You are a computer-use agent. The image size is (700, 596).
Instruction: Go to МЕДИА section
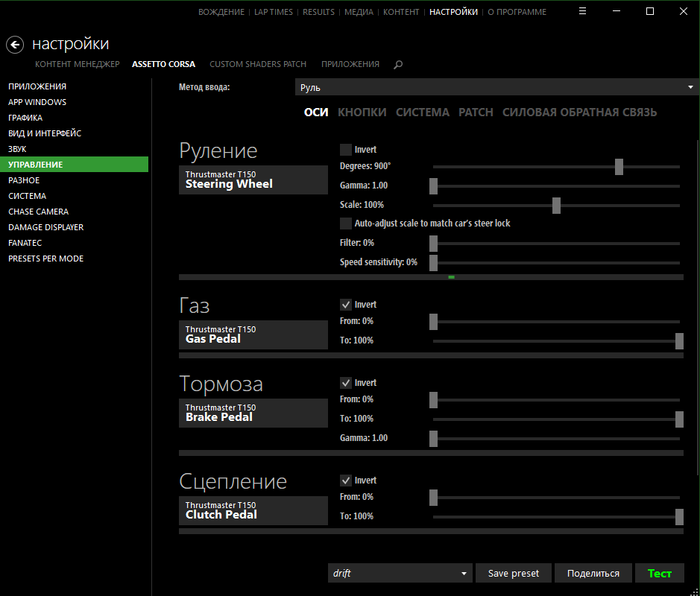click(x=359, y=12)
